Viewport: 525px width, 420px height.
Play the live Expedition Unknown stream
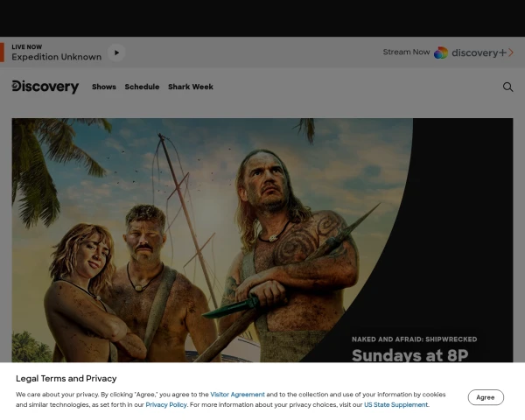(x=116, y=52)
